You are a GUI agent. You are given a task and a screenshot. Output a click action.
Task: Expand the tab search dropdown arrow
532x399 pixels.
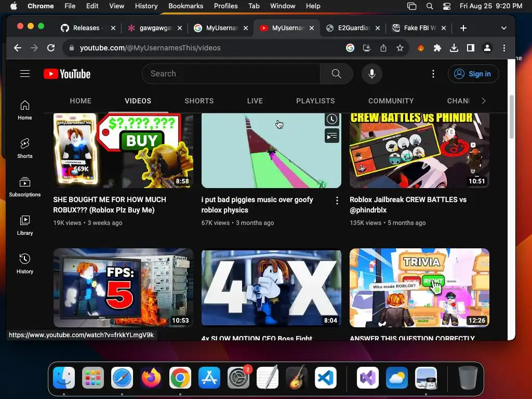point(504,28)
